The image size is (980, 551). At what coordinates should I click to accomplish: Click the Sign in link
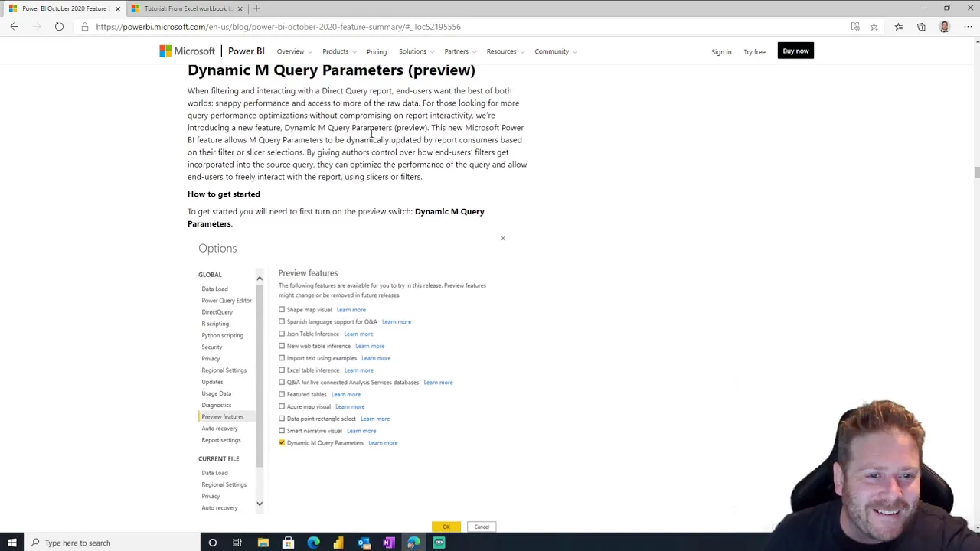(721, 51)
